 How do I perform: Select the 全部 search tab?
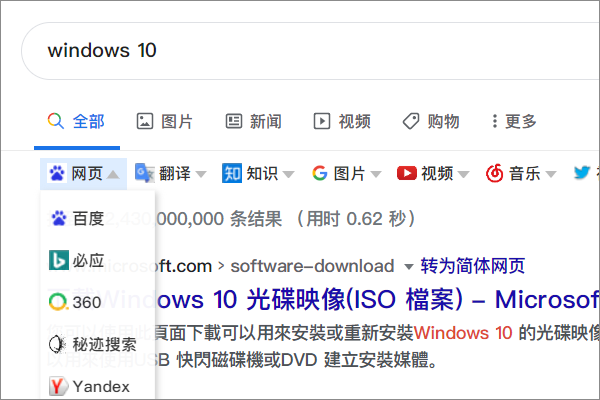click(x=77, y=122)
